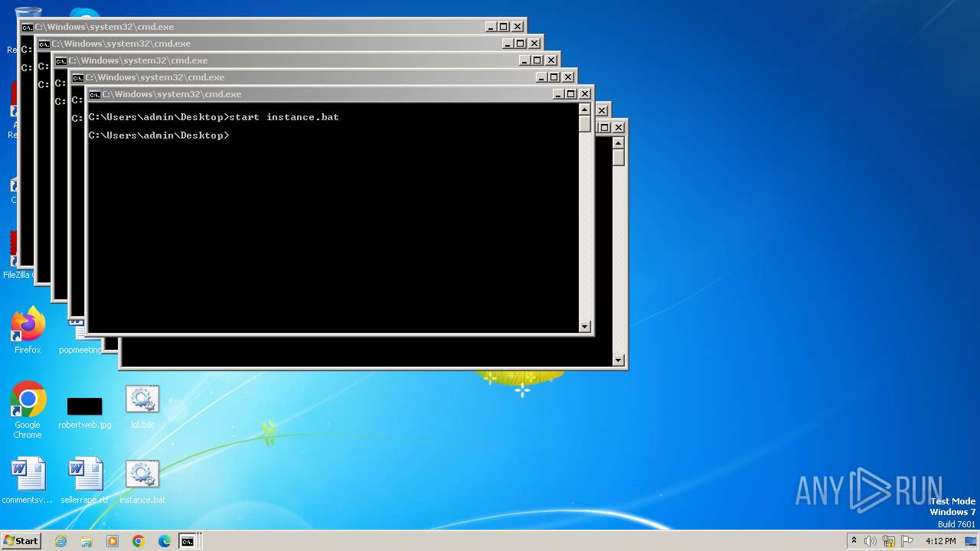Select the robertweb.jpg desktop file
980x551 pixels.
click(x=84, y=413)
